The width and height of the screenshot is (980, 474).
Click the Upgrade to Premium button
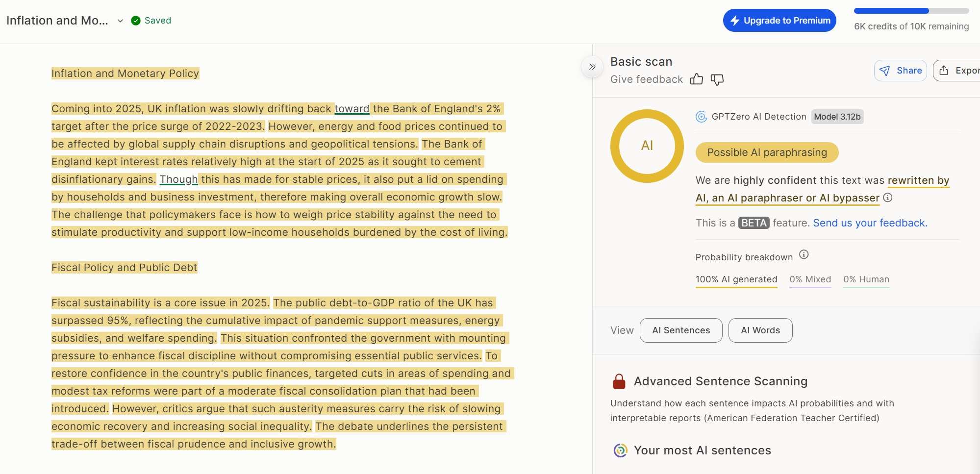point(779,21)
